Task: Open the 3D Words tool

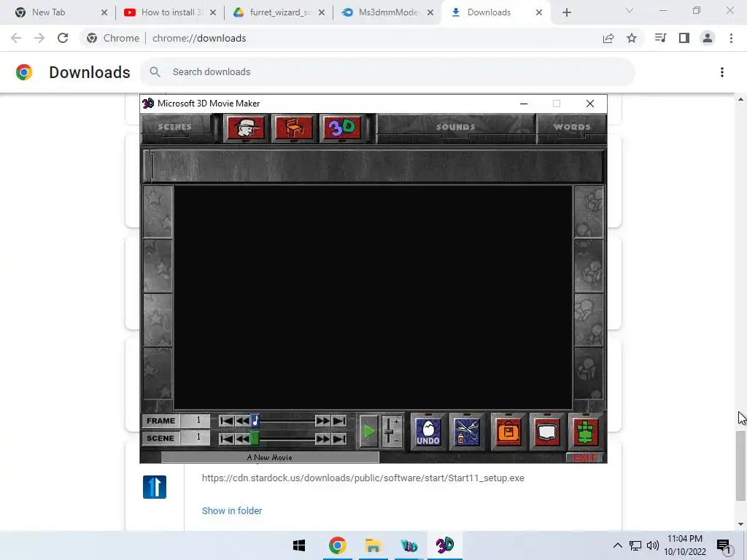Action: [341, 128]
